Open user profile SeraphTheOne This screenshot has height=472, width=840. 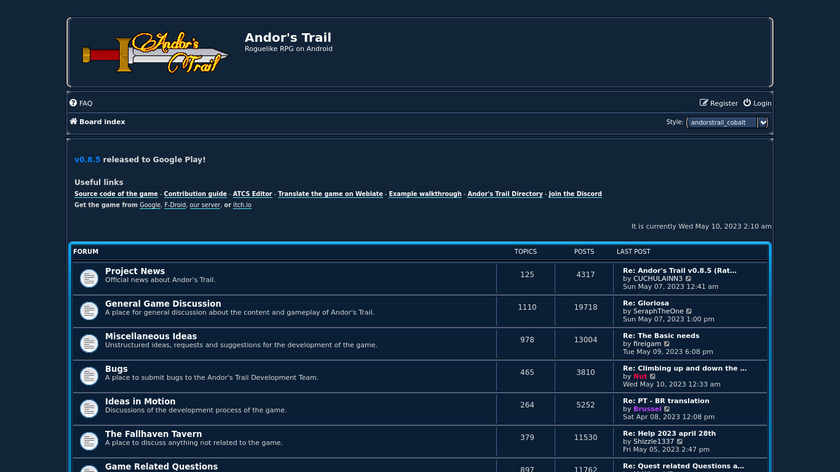pos(658,311)
